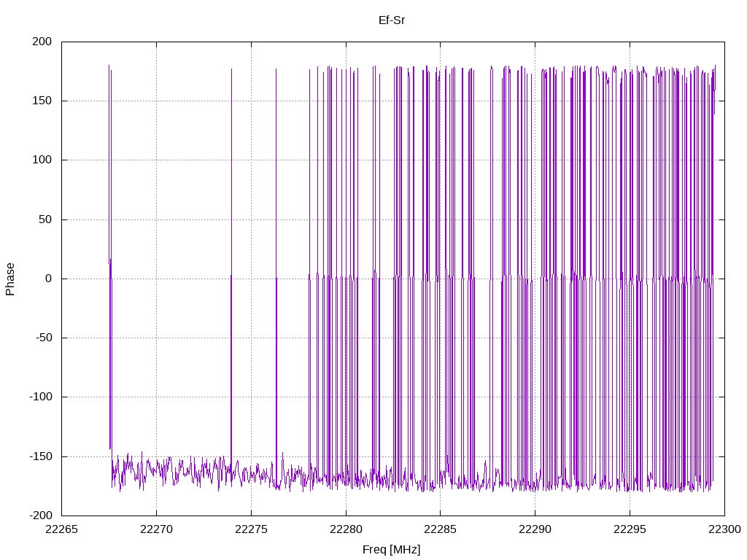
Task: Click the x-axis value 22295
Action: coord(630,529)
